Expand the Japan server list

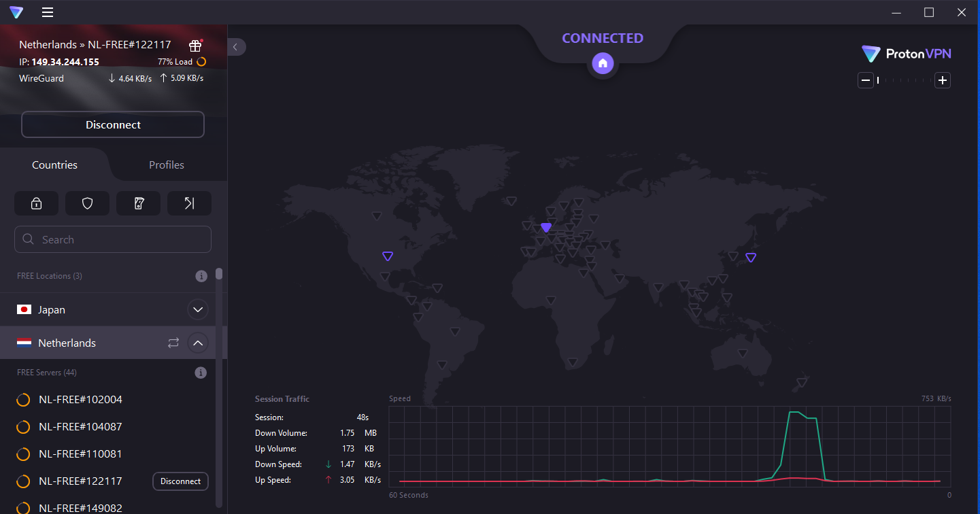click(197, 309)
